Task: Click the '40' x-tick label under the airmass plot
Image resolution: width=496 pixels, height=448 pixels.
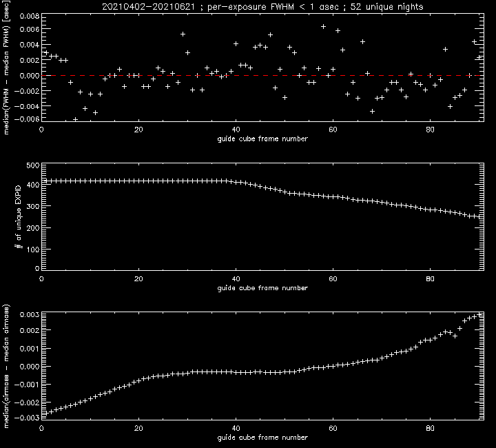Action: [x=236, y=429]
